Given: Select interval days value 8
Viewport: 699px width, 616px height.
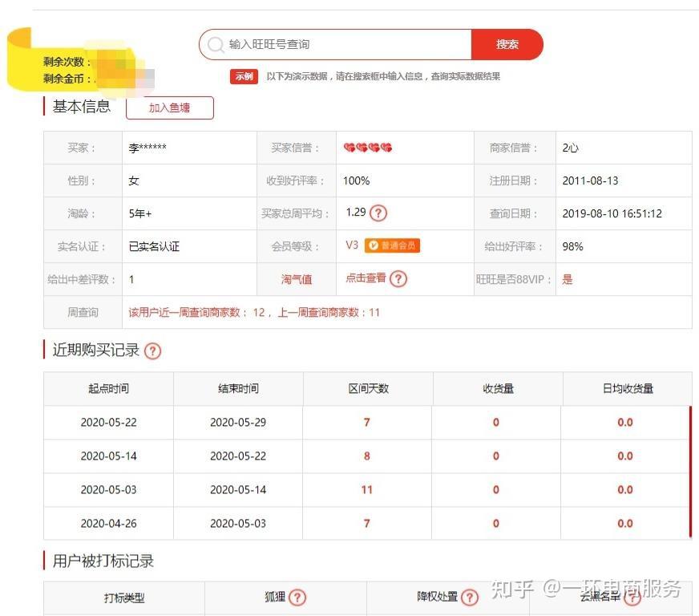Looking at the screenshot, I should point(367,456).
